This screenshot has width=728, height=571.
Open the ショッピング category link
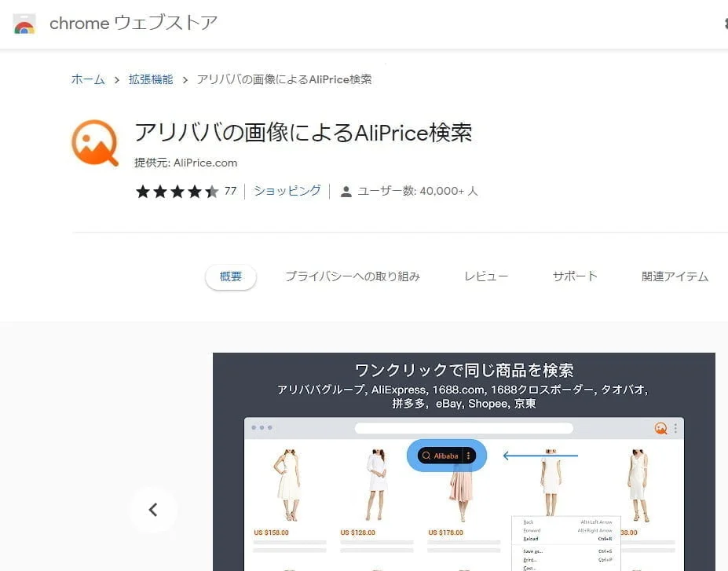point(287,191)
